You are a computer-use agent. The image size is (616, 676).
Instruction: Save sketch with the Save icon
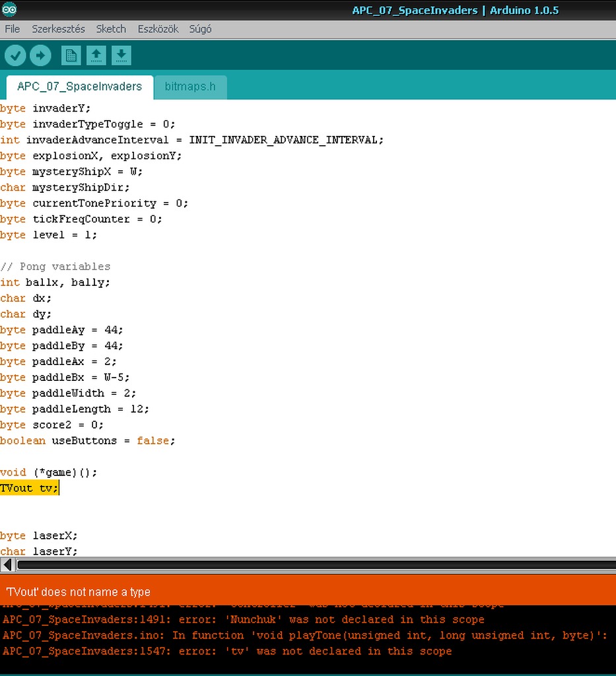point(121,55)
